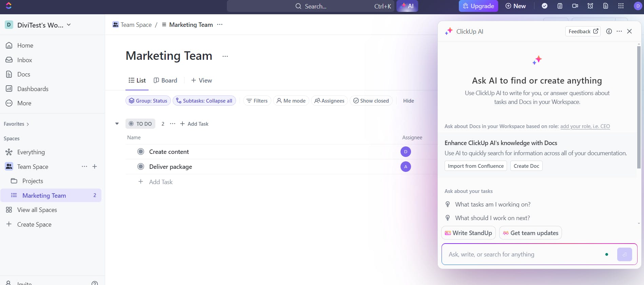Select the List view tab
This screenshot has width=644, height=285.
(x=137, y=81)
